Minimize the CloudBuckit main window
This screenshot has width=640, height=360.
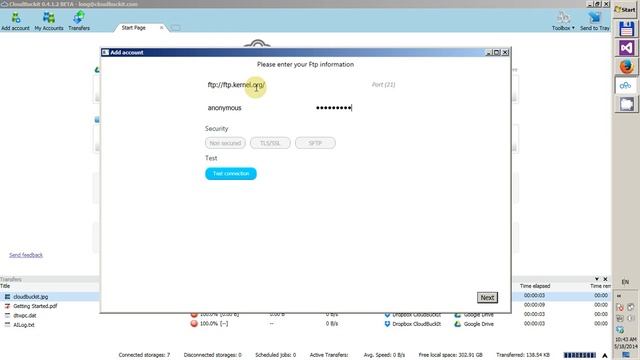590,4
